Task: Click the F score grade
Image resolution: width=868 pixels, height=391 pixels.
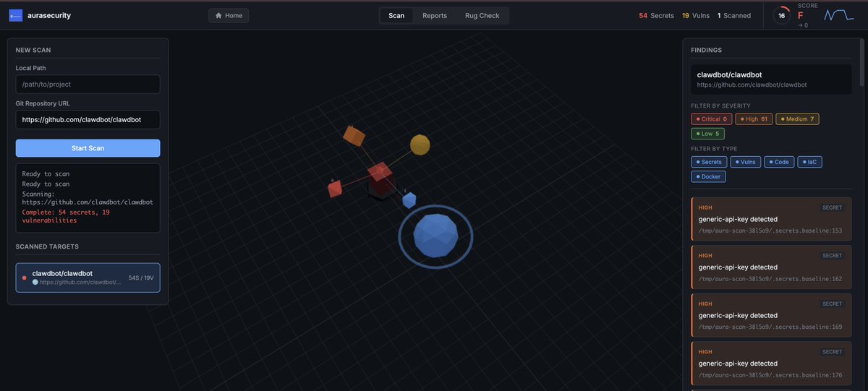Action: [x=801, y=14]
